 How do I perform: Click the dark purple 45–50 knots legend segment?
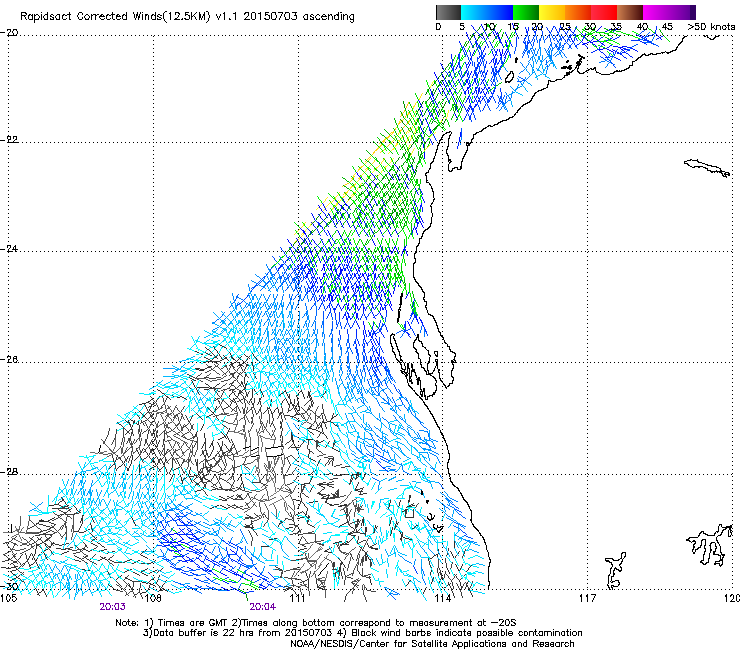pyautogui.click(x=682, y=12)
